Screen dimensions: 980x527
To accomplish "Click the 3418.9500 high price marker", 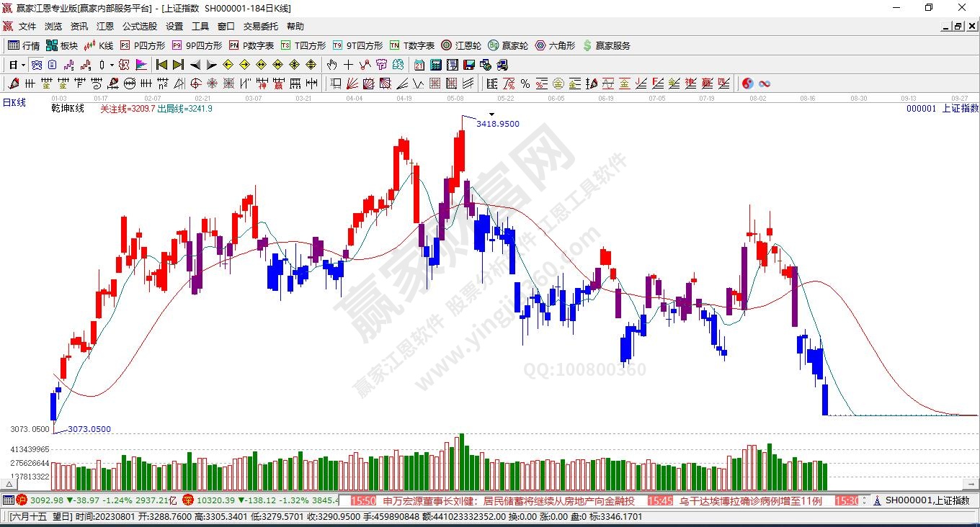I will coord(497,124).
